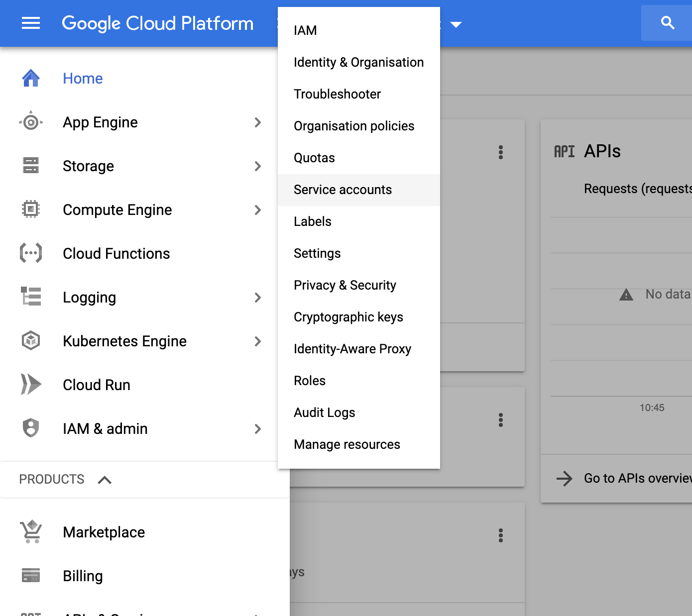Screen dimensions: 692x616
Task: Click the Google Cloud Platform logo text
Action: (157, 23)
